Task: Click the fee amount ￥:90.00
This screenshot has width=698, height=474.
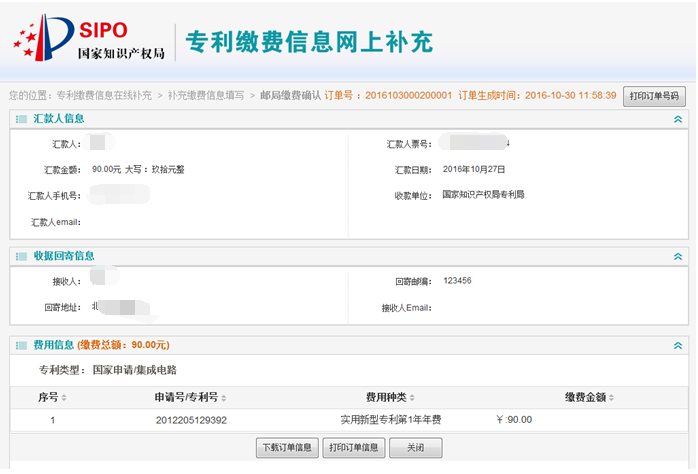Action: pos(514,420)
